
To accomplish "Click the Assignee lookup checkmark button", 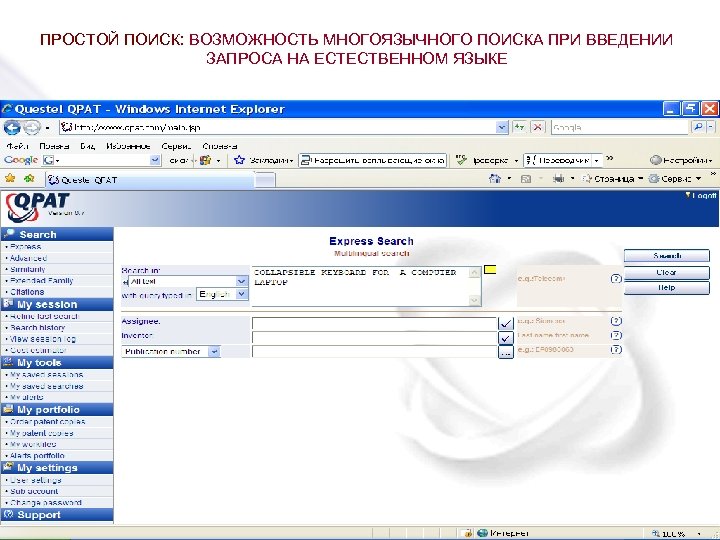I will pos(506,324).
